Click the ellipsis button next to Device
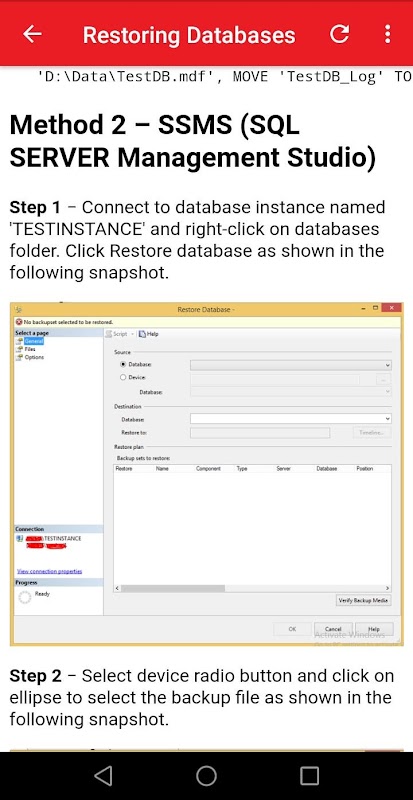The image size is (413, 800). point(383,379)
